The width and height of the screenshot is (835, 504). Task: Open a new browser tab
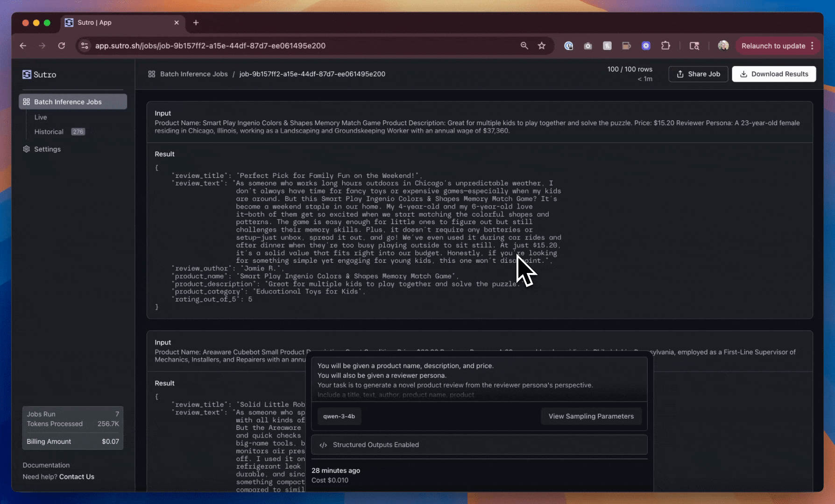pyautogui.click(x=196, y=22)
